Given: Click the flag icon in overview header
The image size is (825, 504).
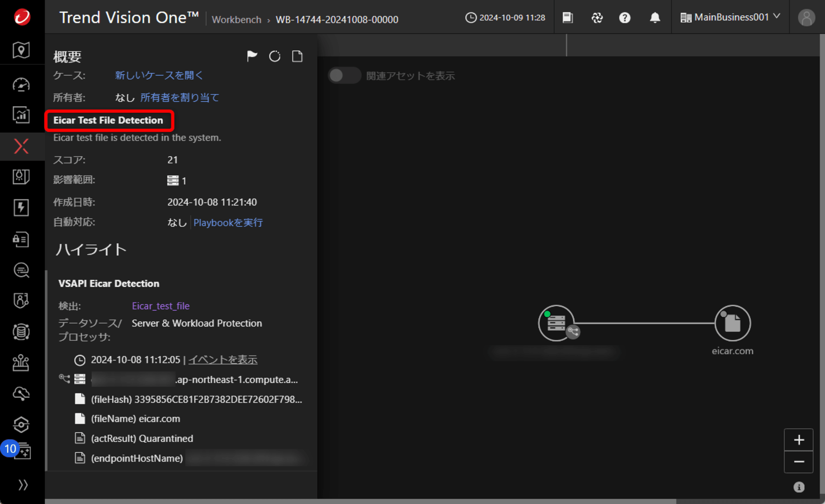Looking at the screenshot, I should (x=252, y=56).
